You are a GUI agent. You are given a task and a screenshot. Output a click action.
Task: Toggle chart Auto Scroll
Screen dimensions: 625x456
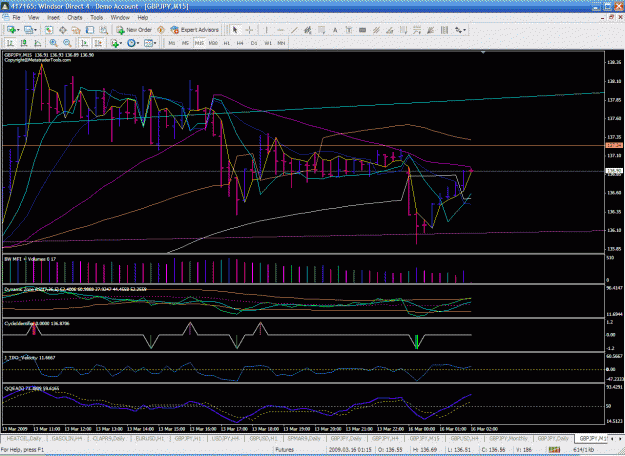(84, 43)
